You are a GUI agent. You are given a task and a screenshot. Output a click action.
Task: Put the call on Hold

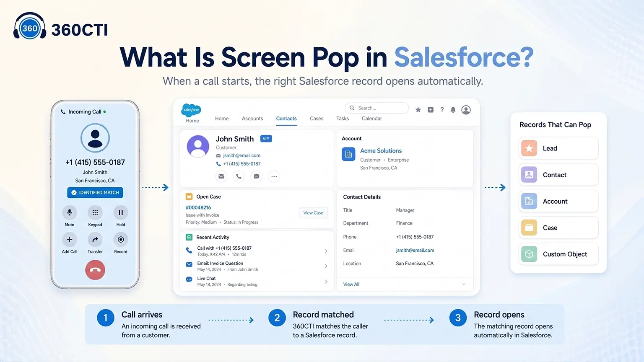[121, 212]
